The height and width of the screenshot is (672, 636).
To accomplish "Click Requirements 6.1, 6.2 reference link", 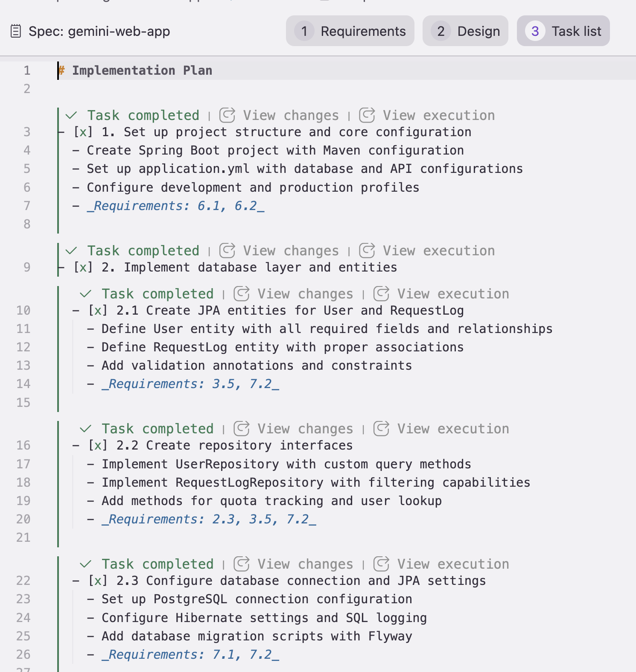I will click(175, 206).
